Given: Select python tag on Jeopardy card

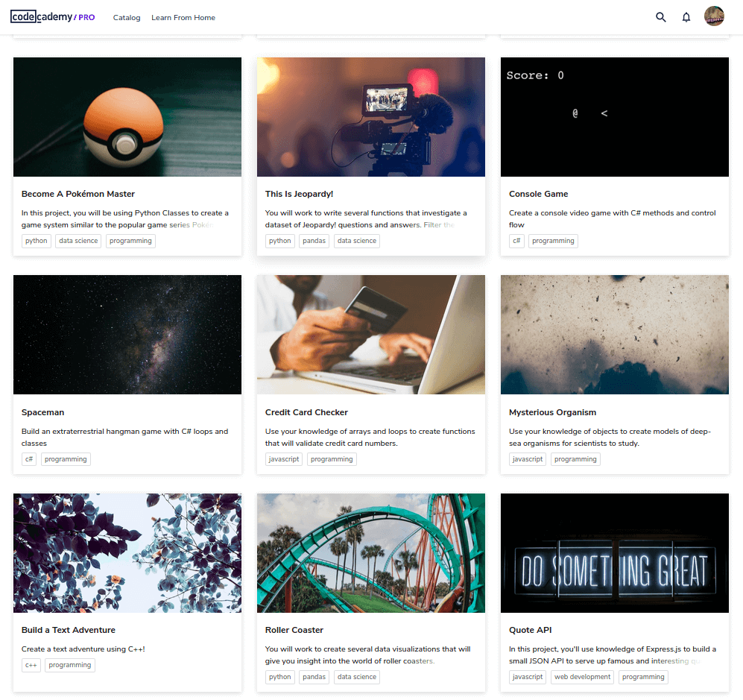Looking at the screenshot, I should tap(280, 241).
